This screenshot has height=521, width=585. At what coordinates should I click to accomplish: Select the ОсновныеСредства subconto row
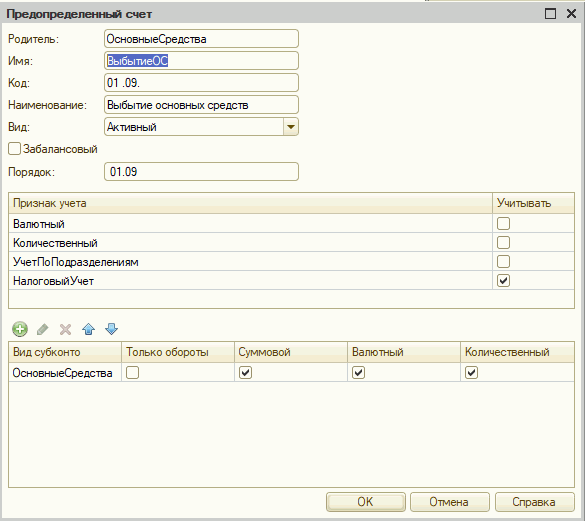click(x=291, y=372)
